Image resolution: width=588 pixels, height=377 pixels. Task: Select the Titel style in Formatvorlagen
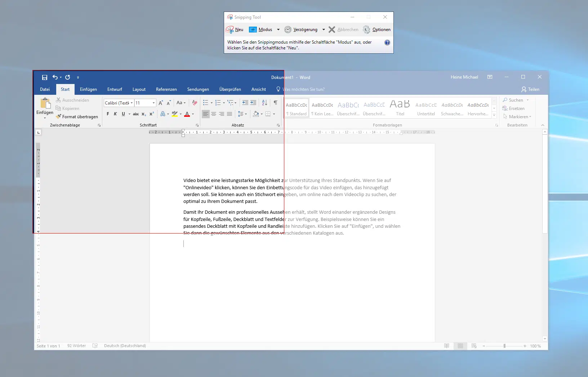tap(400, 107)
